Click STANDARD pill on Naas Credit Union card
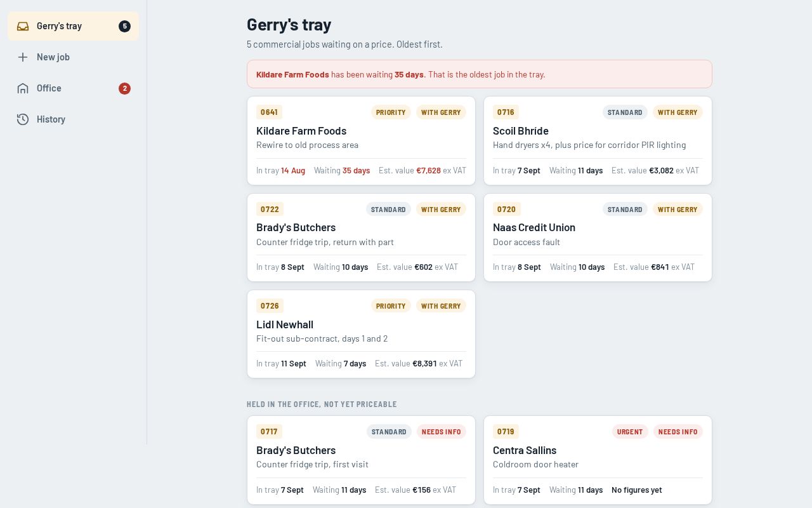The height and width of the screenshot is (508, 812). coord(625,210)
